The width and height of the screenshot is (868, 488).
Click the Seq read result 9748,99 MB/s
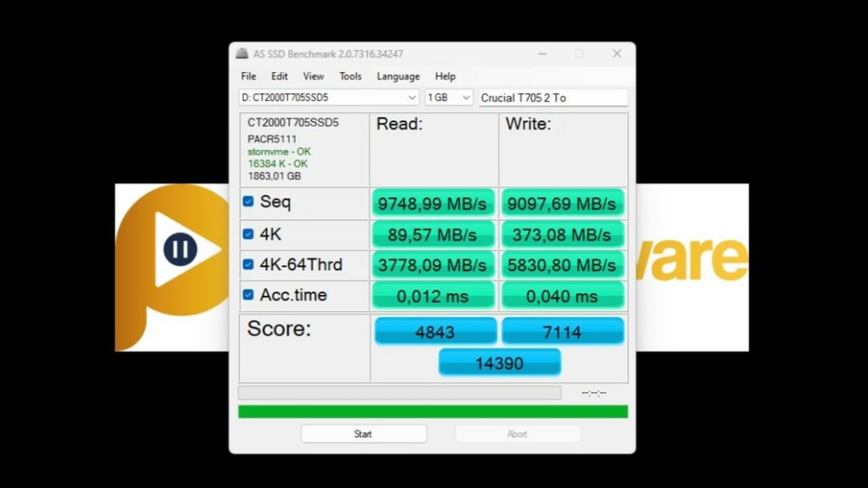[x=432, y=203]
